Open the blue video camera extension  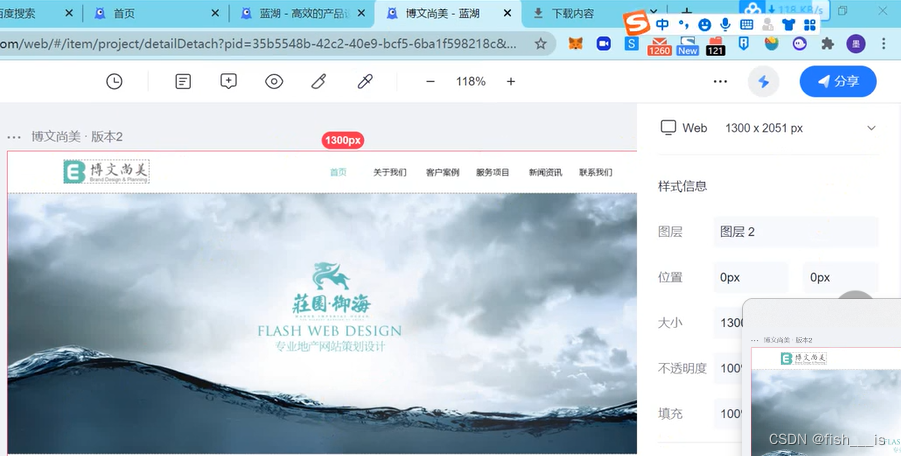coord(603,44)
